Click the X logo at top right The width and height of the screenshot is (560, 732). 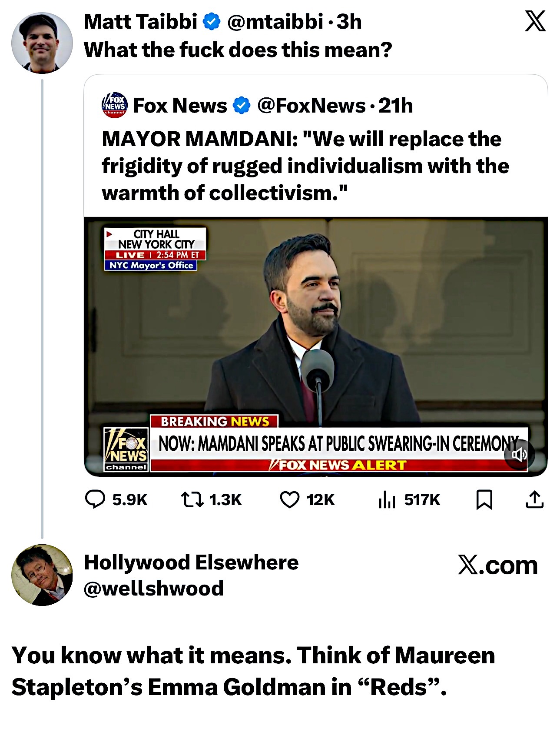pyautogui.click(x=535, y=21)
